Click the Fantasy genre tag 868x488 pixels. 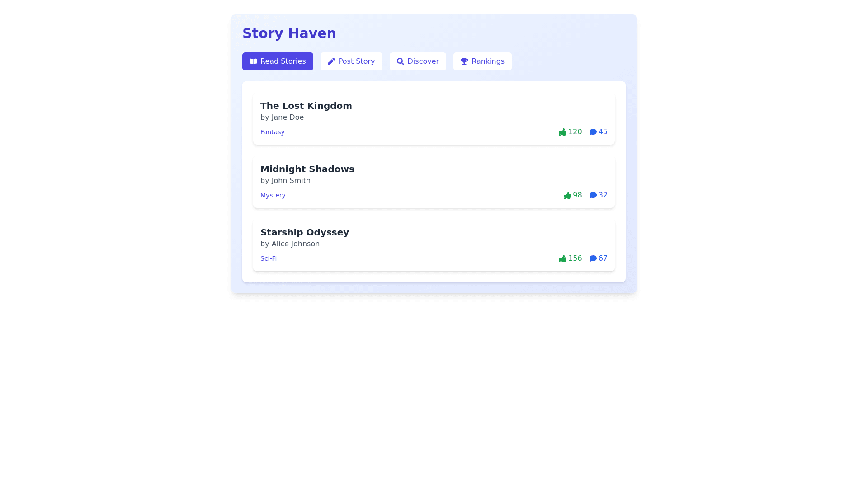(x=272, y=132)
